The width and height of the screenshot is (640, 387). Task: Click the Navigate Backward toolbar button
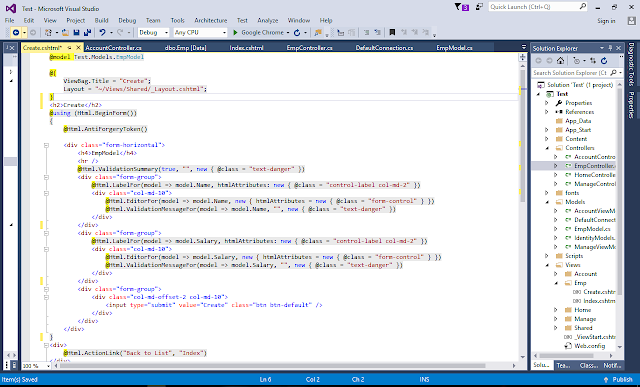coord(16,33)
